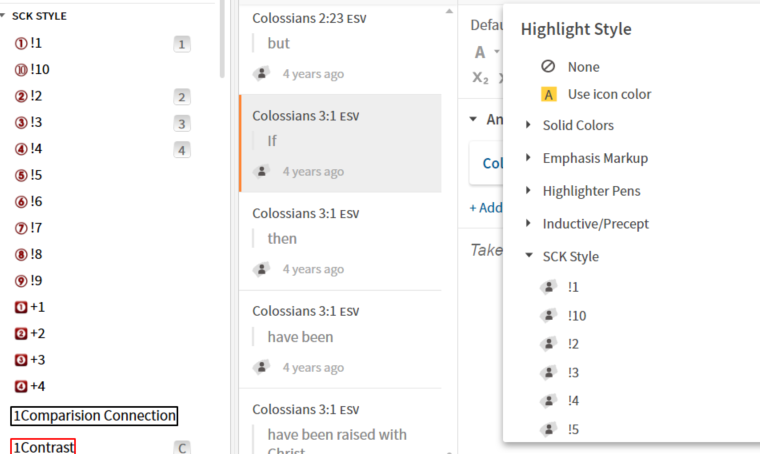Select the !5 circled-five style icon

(21, 175)
